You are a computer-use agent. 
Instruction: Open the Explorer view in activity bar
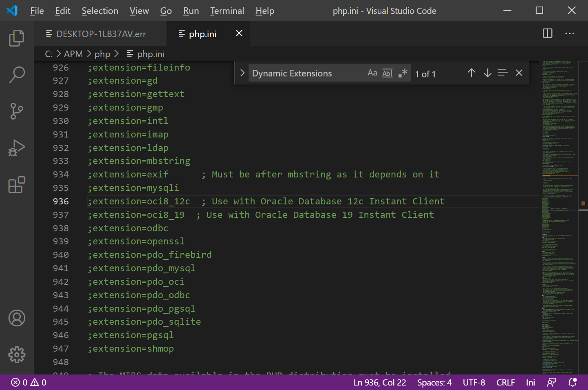click(17, 38)
